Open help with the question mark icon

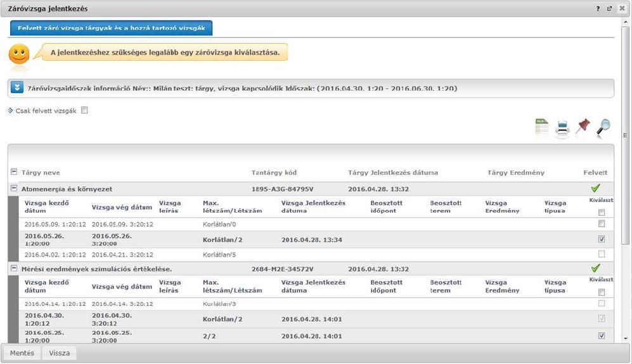point(598,8)
